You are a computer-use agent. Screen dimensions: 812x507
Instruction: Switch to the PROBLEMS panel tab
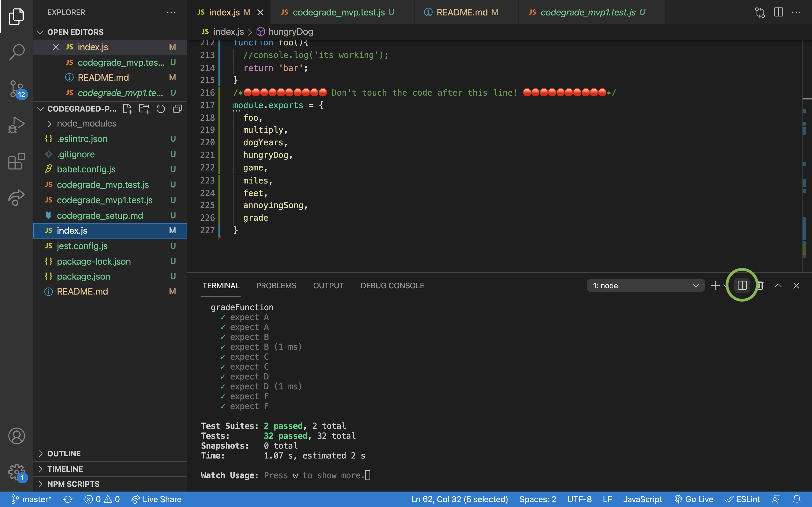coord(276,285)
